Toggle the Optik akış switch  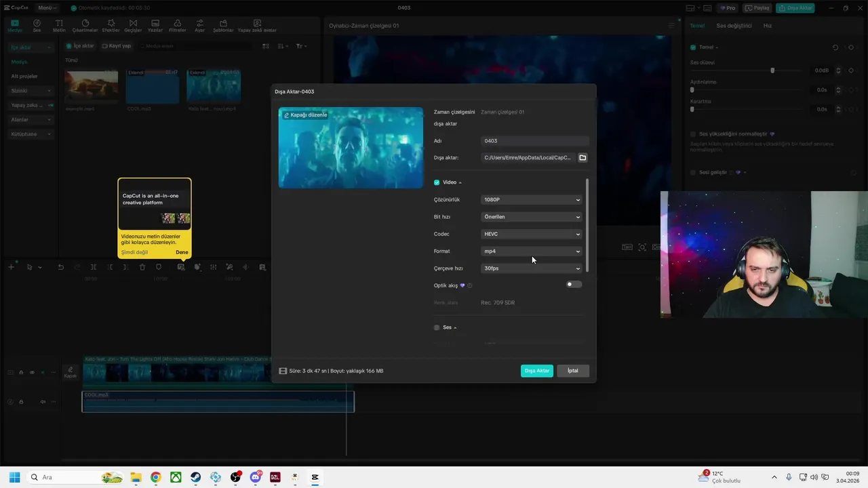click(x=574, y=285)
